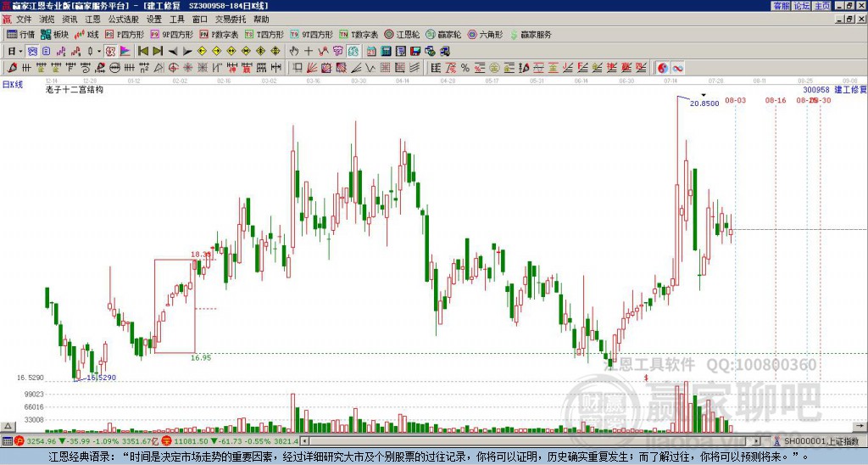The image size is (868, 465).
Task: Toggle the pressed brain-shaped toolbar button
Action: tap(353, 52)
